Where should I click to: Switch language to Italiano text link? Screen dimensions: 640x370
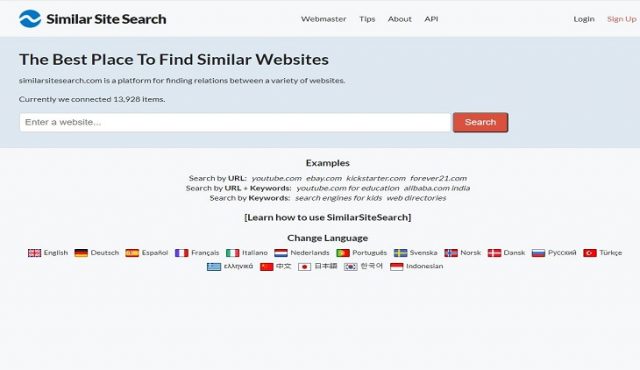[255, 253]
